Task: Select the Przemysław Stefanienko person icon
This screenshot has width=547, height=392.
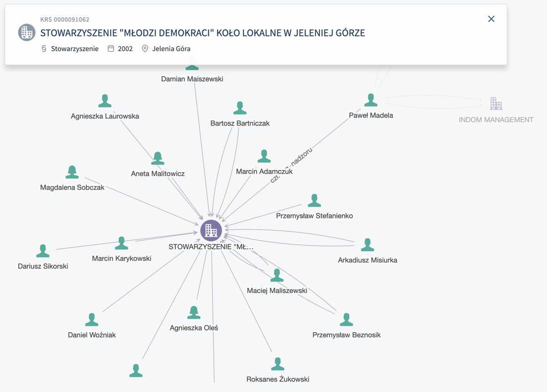Action: 314,200
